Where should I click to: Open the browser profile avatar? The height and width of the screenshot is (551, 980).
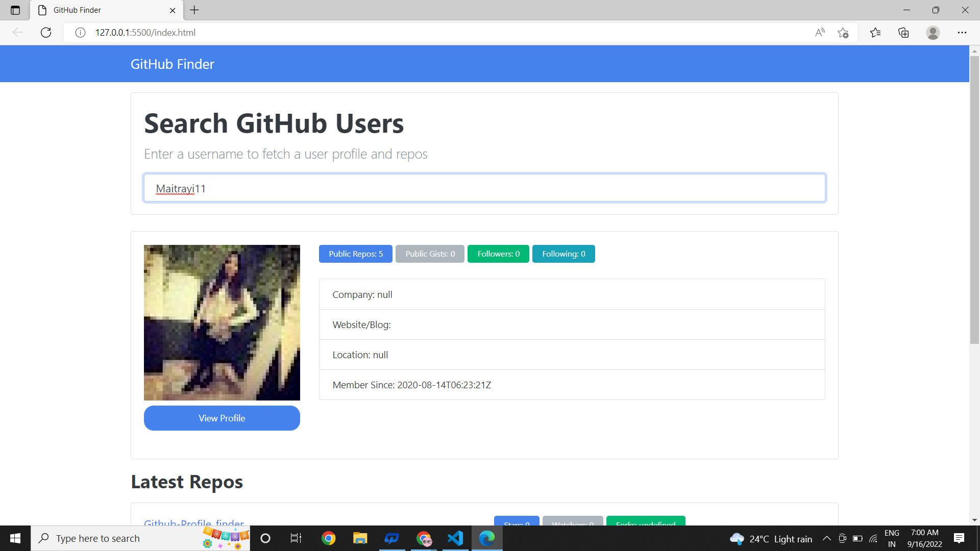point(933,32)
